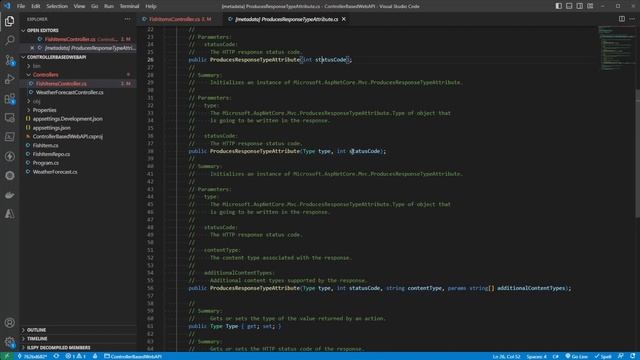Open the Accounts icon in activity bar
The height and width of the screenshot is (360, 640).
point(9,323)
